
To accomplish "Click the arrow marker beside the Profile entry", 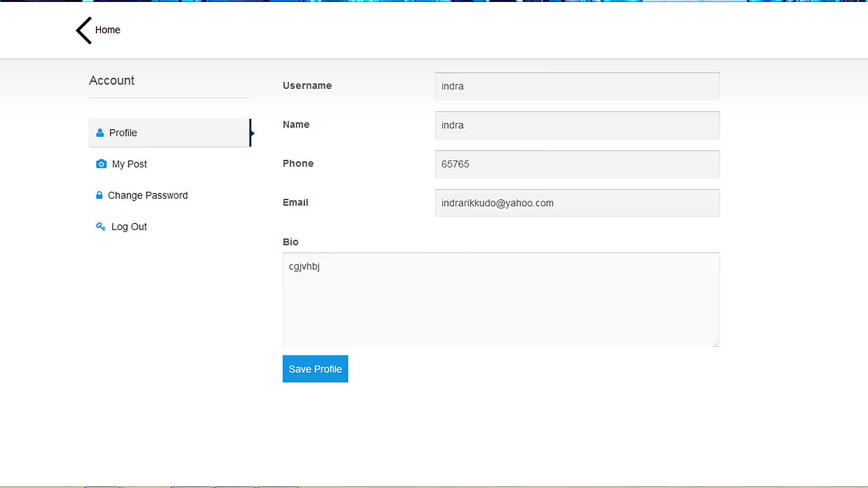I will point(252,133).
